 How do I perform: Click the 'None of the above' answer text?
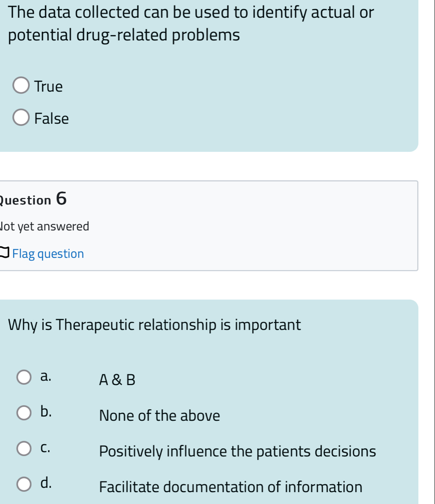click(x=159, y=415)
